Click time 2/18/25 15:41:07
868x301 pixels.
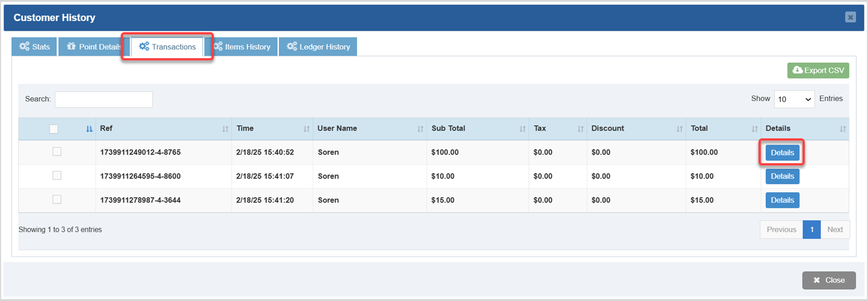click(265, 176)
